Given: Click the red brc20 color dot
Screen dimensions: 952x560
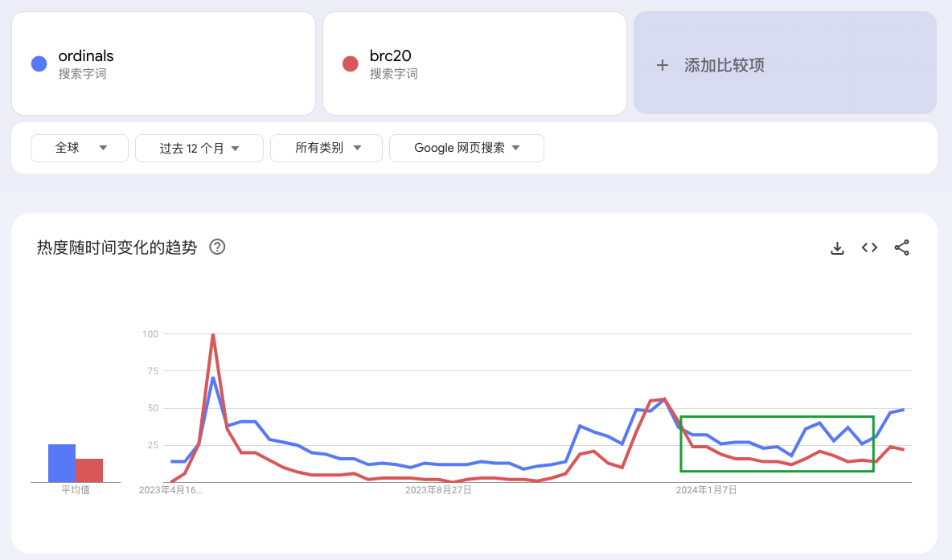Looking at the screenshot, I should coord(351,63).
